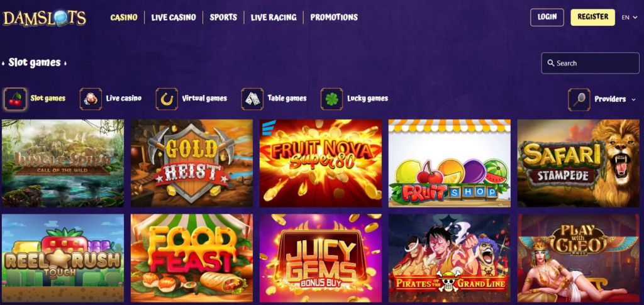This screenshot has width=644, height=305.
Task: Open the Sports menu item
Action: pyautogui.click(x=223, y=17)
